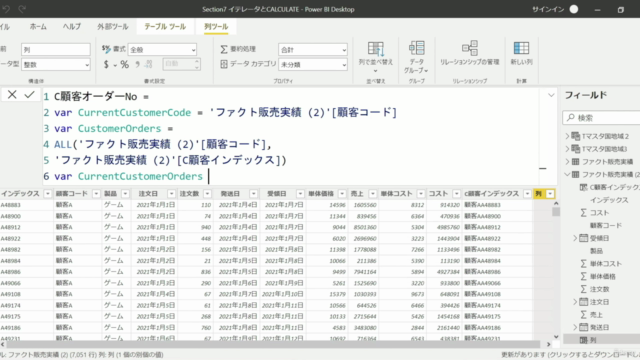
Task: Open the ヘルプ ribbon tab
Action: (x=72, y=27)
